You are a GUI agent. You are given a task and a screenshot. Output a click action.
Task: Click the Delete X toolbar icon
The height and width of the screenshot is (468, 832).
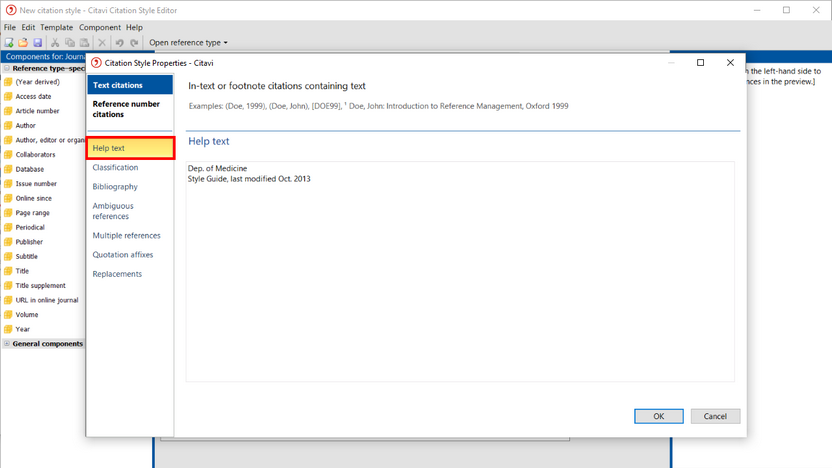point(102,42)
